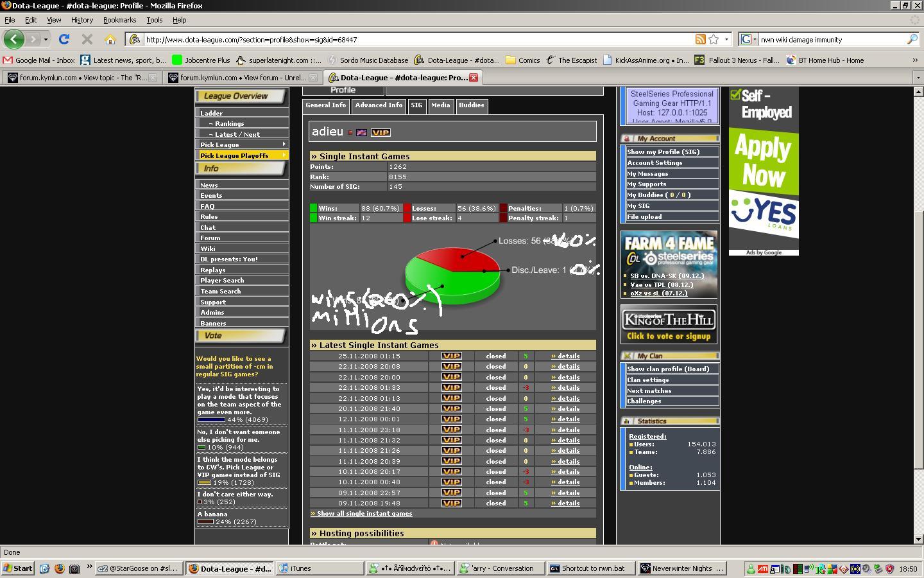Switch to the General Info tab
Image resolution: width=924 pixels, height=578 pixels.
click(326, 105)
